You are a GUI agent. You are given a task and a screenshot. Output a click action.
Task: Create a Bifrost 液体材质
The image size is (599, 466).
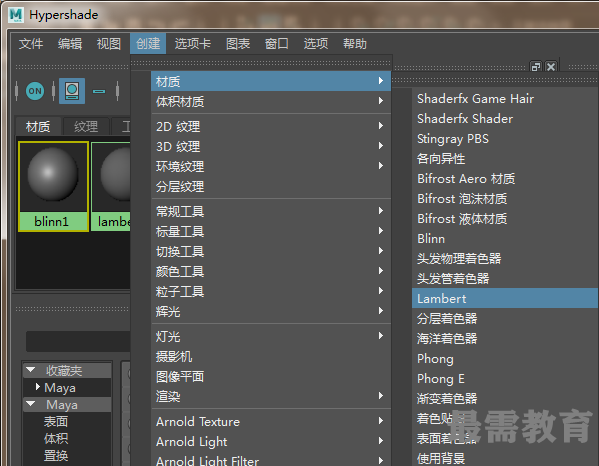[x=505, y=219]
